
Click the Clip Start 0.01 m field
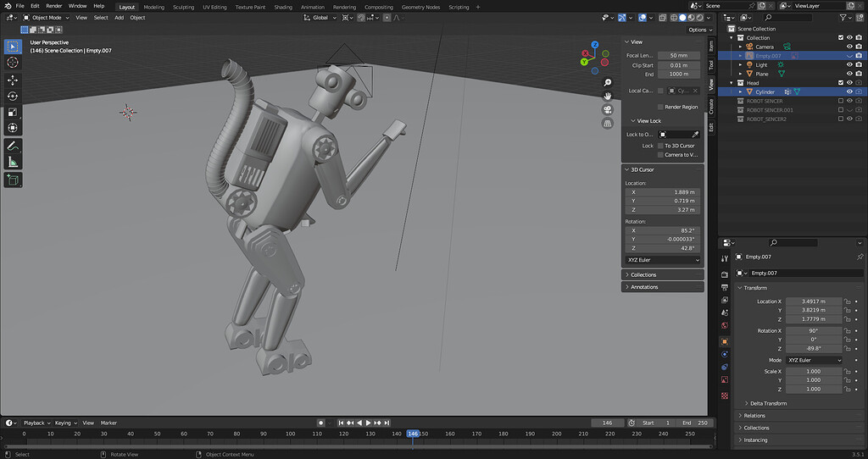pyautogui.click(x=679, y=65)
